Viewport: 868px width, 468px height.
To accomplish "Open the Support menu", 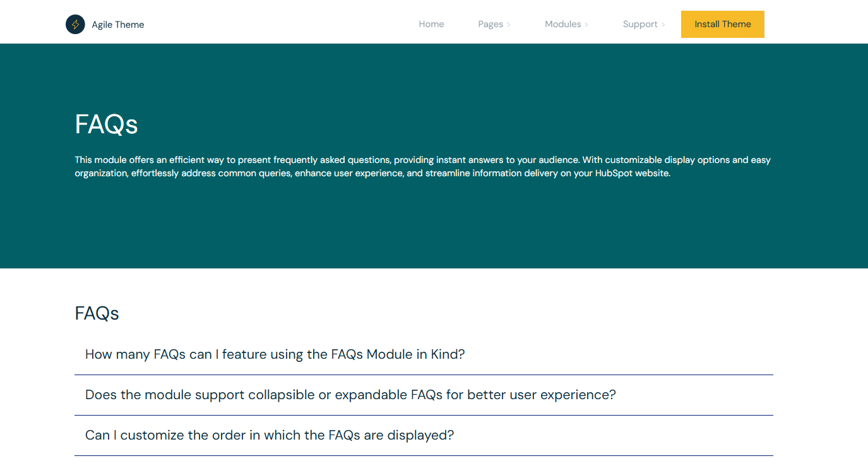I will [640, 24].
